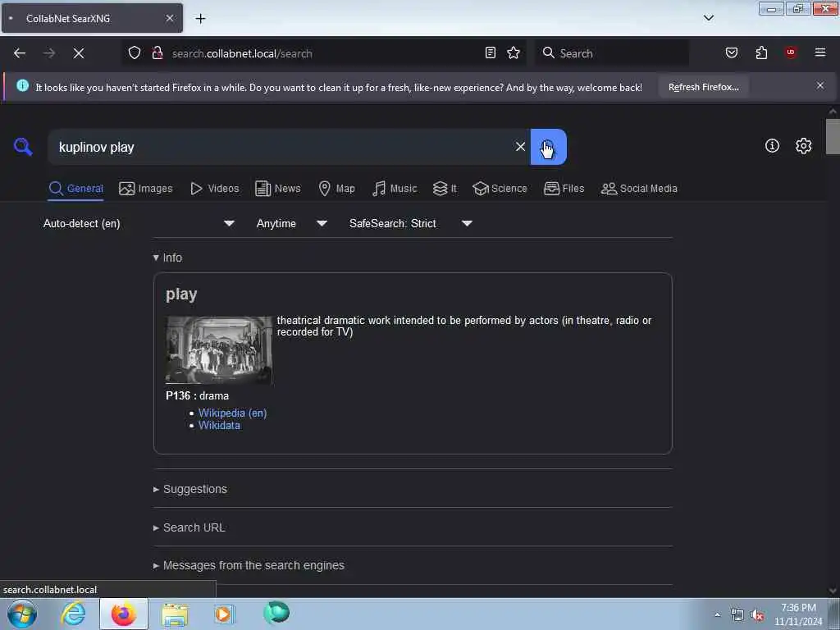Viewport: 840px width, 630px height.
Task: Switch to the Videos category tab
Action: tap(214, 189)
